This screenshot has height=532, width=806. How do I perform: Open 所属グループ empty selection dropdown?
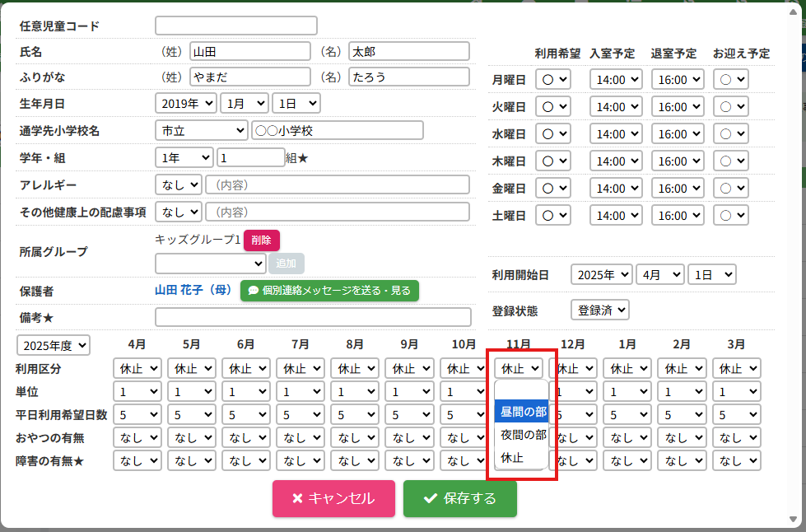tap(210, 264)
